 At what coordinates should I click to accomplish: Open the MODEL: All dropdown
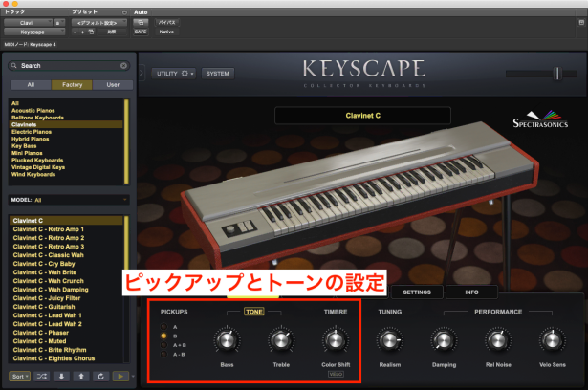(x=69, y=200)
